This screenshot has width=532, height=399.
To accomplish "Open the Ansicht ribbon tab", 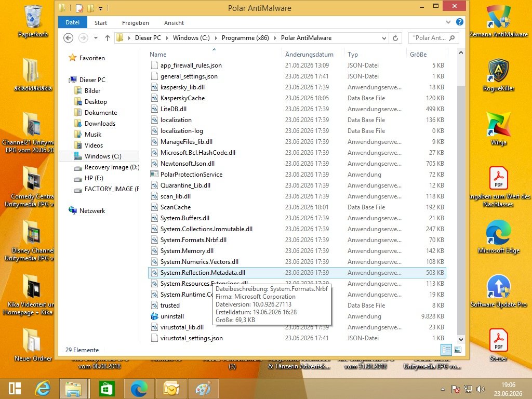I will (x=174, y=23).
